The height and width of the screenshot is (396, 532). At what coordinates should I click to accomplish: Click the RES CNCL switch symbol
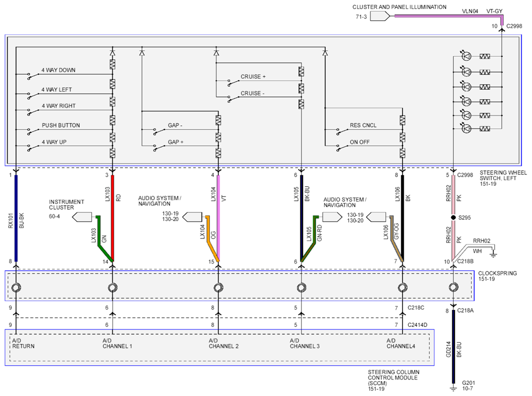point(342,131)
